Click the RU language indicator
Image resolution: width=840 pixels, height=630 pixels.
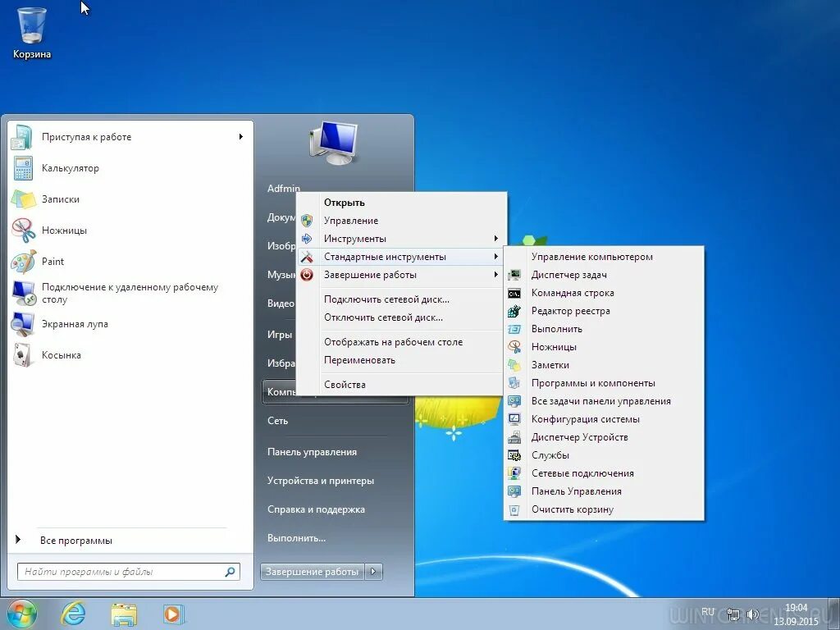[708, 612]
